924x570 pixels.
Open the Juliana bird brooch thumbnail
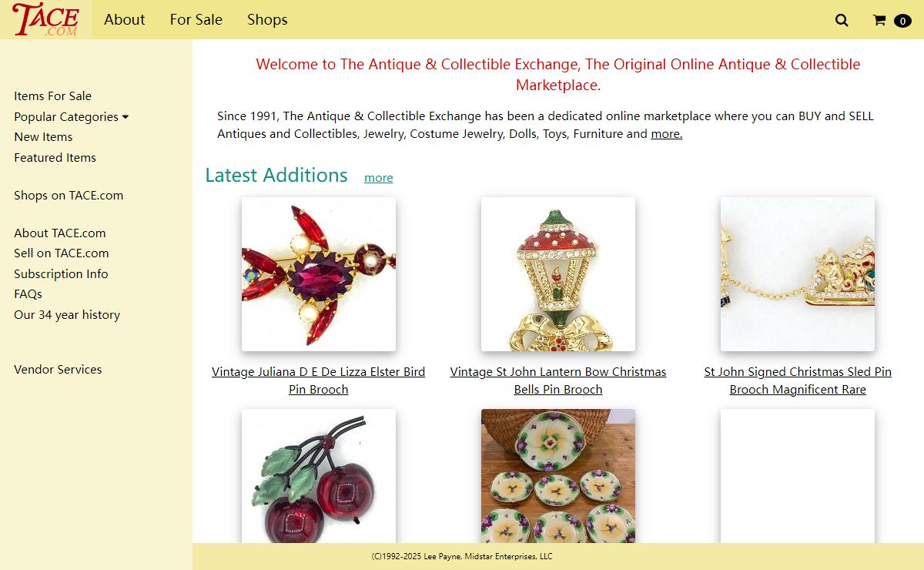(x=319, y=274)
